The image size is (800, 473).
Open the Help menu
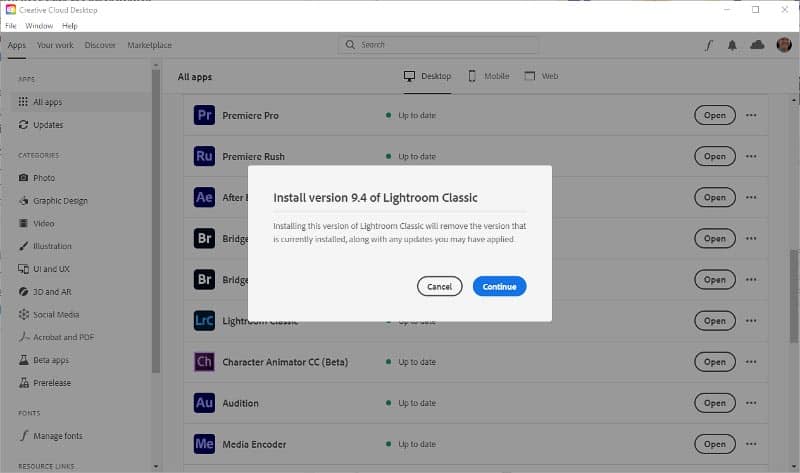(70, 26)
